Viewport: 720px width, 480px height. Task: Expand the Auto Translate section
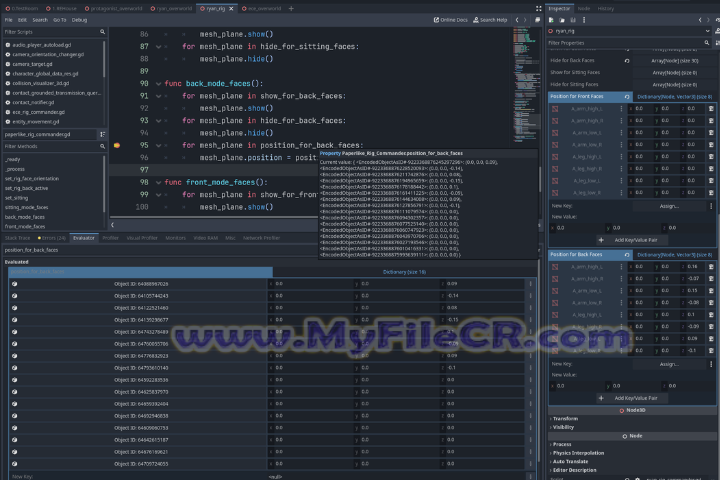569,461
